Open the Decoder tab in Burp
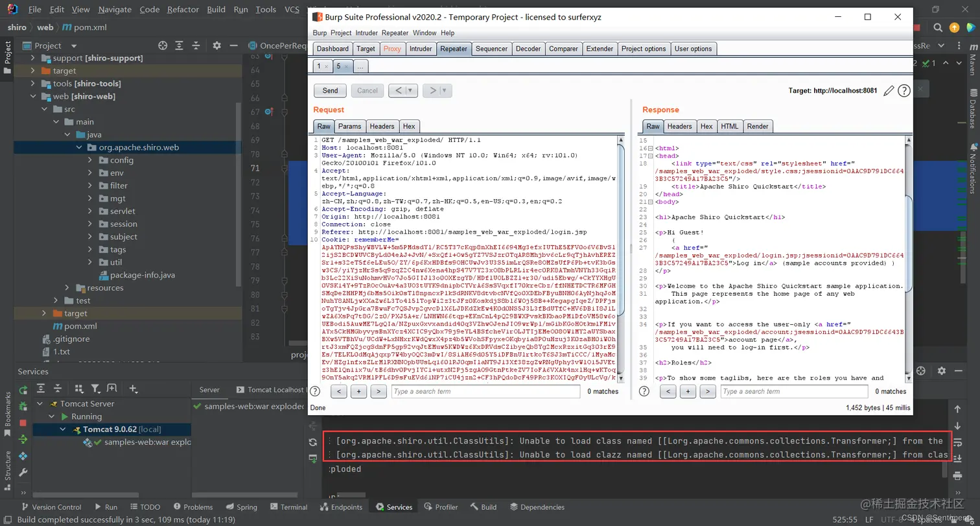980x526 pixels. pyautogui.click(x=528, y=49)
